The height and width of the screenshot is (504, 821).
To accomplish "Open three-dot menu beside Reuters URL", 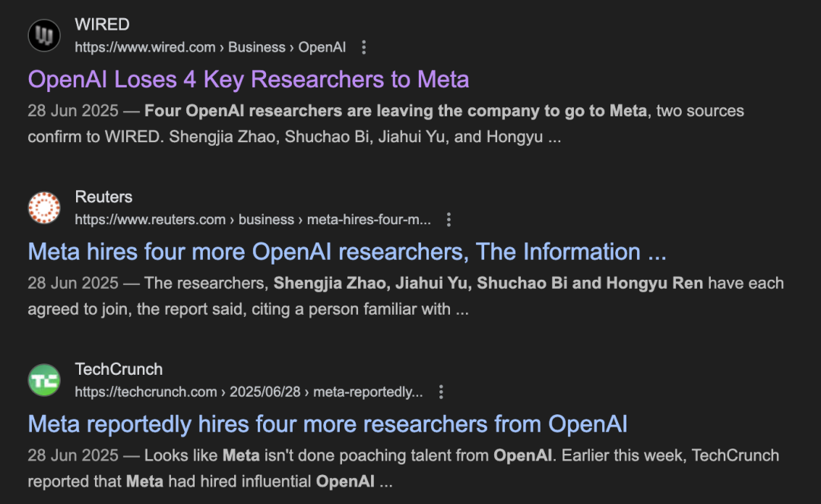I will 449,220.
